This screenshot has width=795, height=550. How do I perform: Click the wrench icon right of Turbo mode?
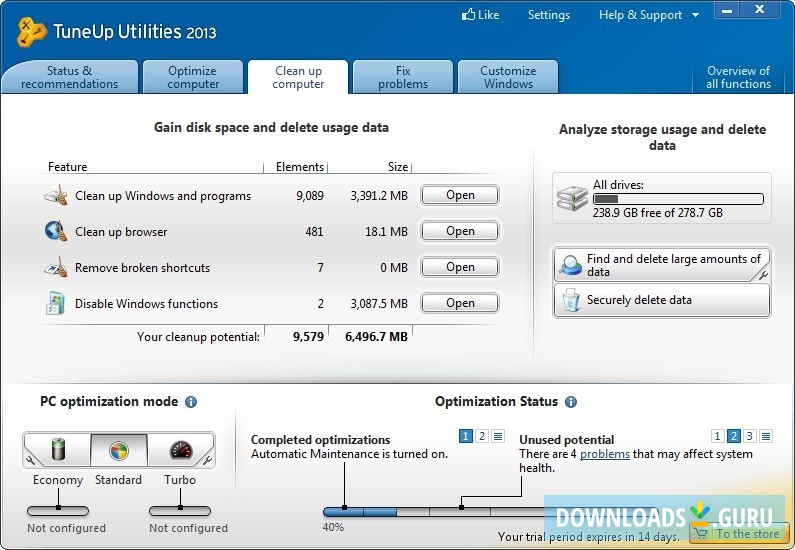pyautogui.click(x=207, y=460)
